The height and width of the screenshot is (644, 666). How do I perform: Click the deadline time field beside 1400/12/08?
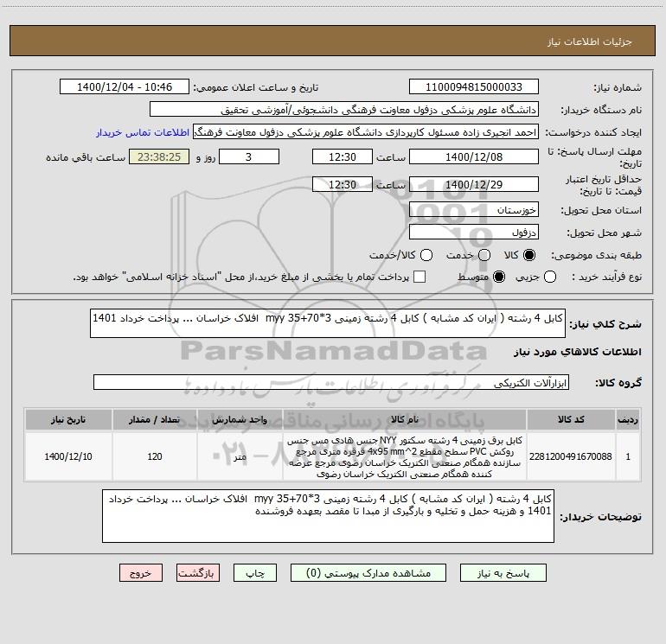pyautogui.click(x=343, y=156)
